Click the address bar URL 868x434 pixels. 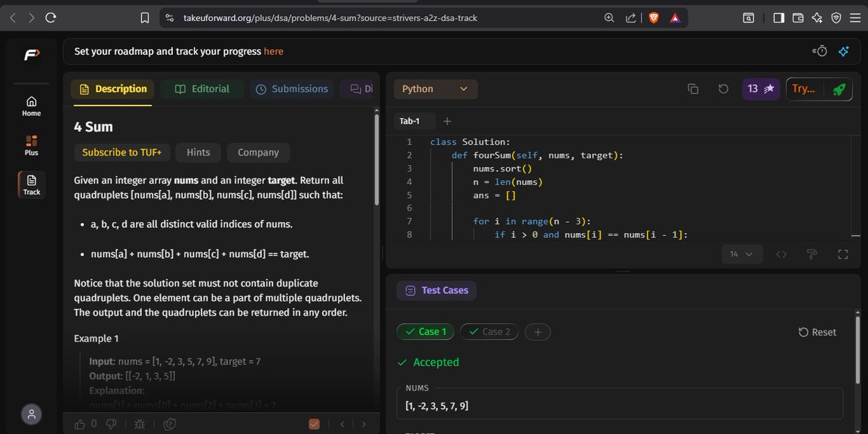point(331,18)
